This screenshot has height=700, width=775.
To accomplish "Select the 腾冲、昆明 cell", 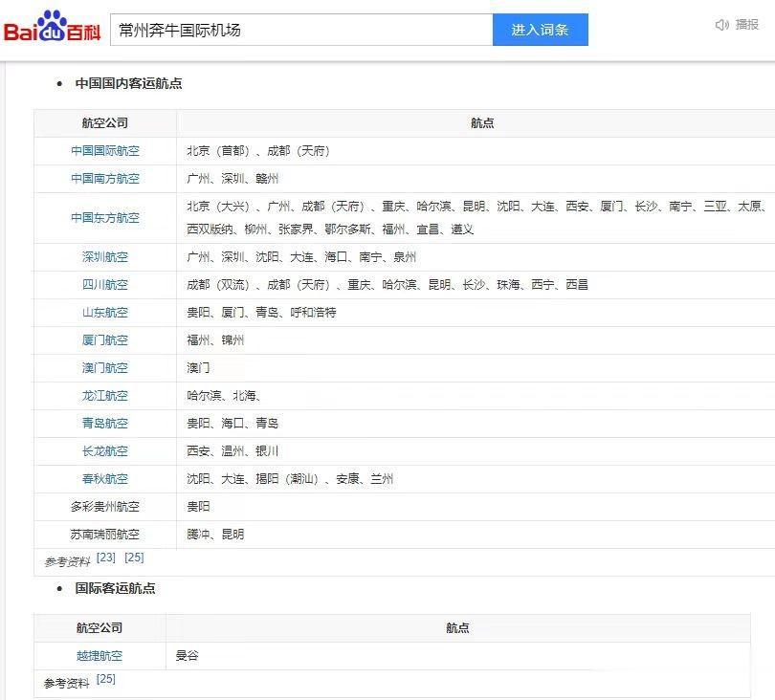I will click(x=476, y=534).
